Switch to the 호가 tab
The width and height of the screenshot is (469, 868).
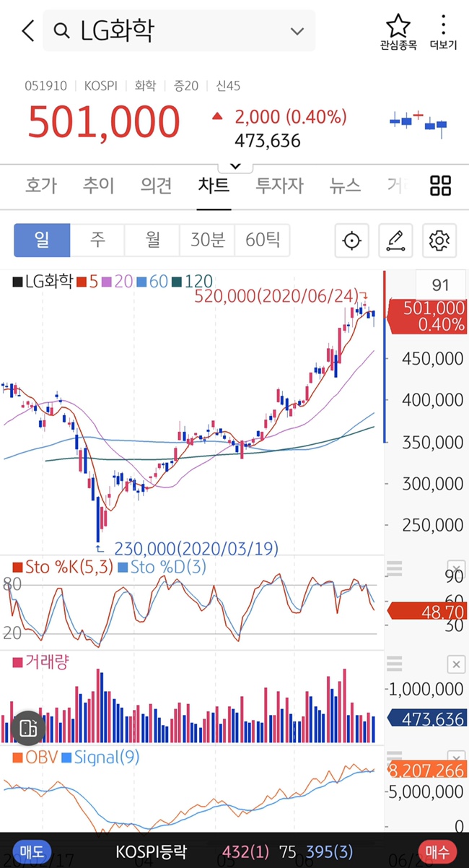click(x=40, y=186)
